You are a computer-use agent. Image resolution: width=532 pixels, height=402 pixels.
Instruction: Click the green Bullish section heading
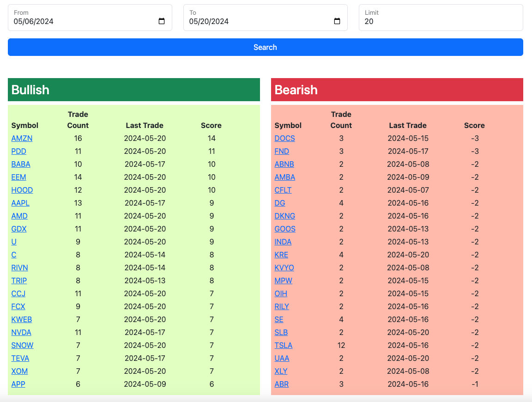pyautogui.click(x=134, y=90)
